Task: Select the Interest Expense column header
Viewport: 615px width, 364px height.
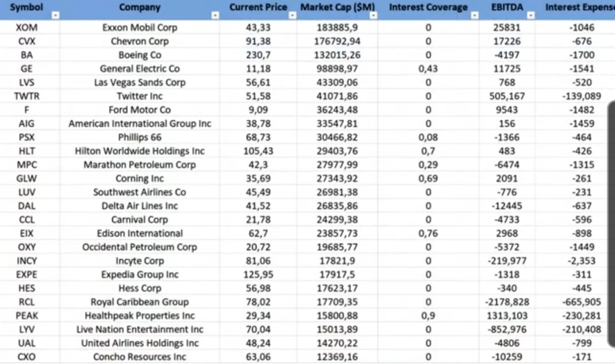Action: pyautogui.click(x=579, y=8)
